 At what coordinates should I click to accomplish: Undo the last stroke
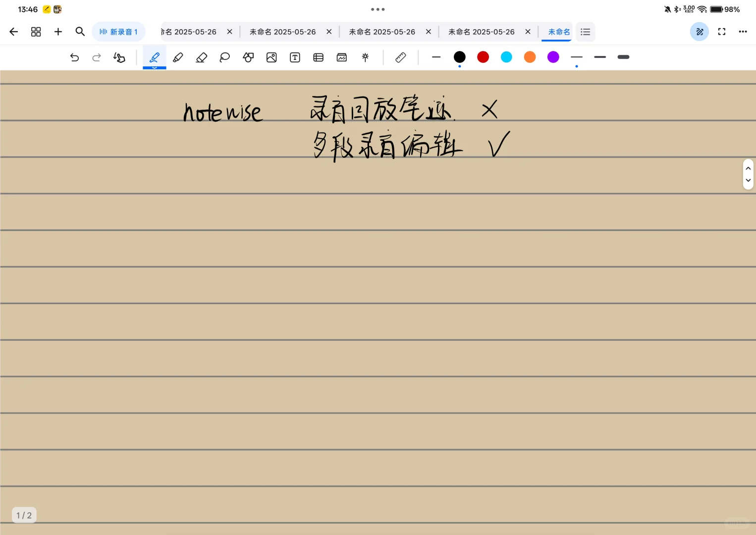(74, 57)
